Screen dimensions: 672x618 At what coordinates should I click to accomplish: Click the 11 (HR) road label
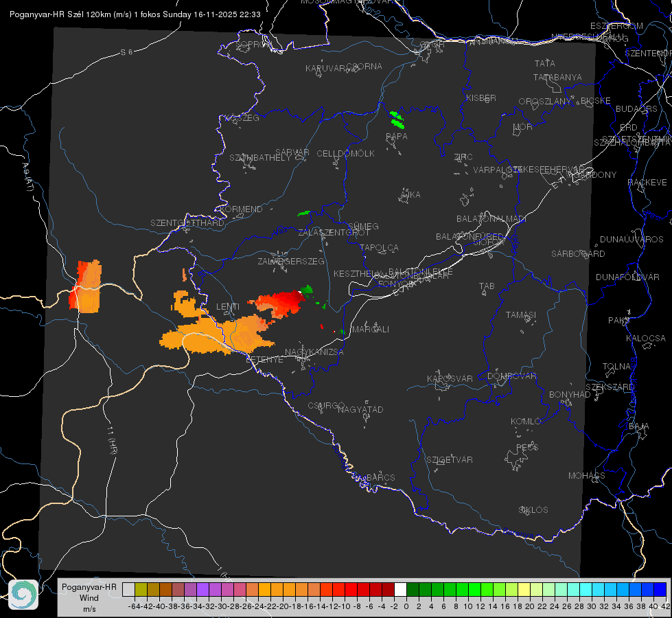pos(113,440)
